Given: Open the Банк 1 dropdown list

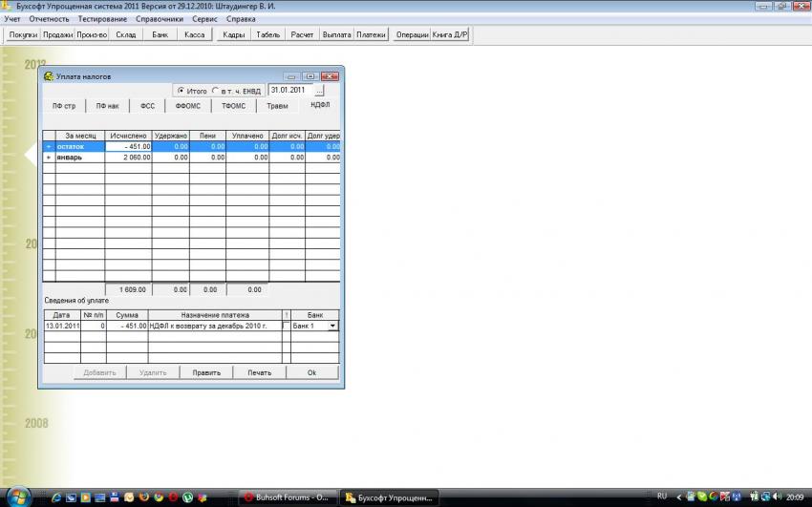Looking at the screenshot, I should pos(332,327).
